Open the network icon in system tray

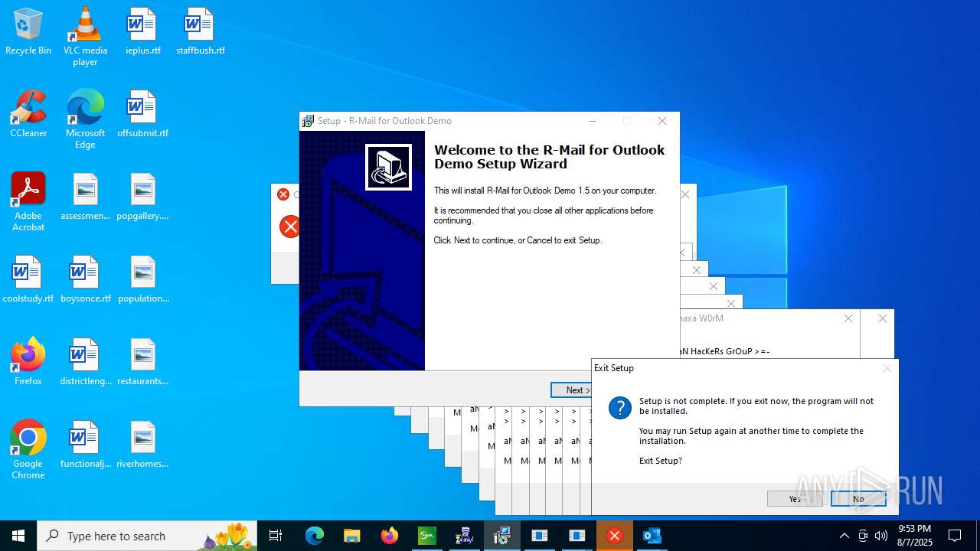pyautogui.click(x=863, y=536)
